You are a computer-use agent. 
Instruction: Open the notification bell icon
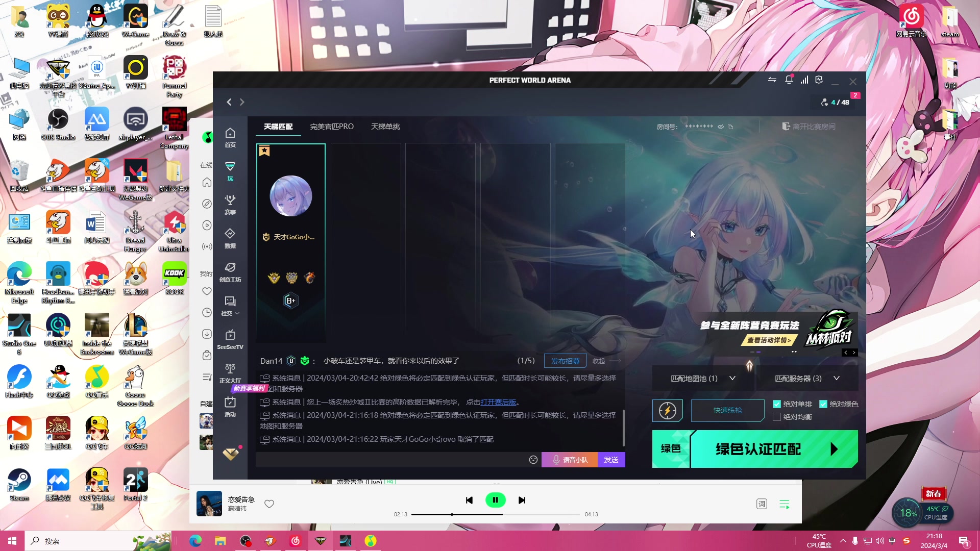(x=789, y=80)
